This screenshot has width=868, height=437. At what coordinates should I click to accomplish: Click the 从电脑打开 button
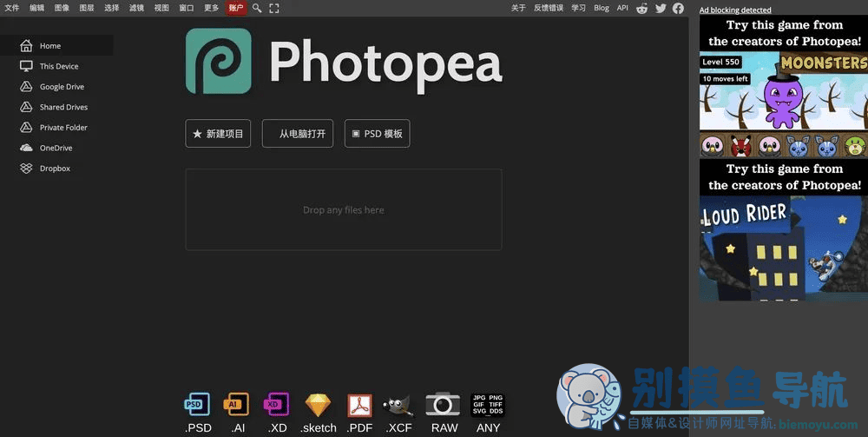click(x=298, y=134)
